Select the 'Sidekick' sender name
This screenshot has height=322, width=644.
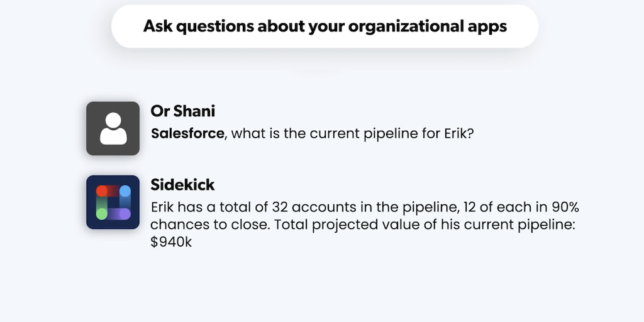182,185
